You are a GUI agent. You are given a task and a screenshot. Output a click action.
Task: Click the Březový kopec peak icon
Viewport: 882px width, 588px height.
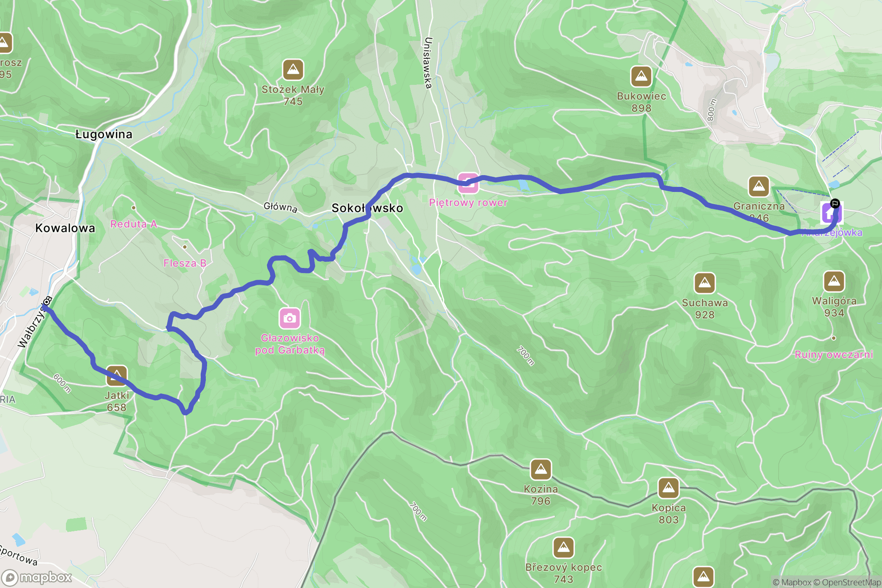click(563, 548)
